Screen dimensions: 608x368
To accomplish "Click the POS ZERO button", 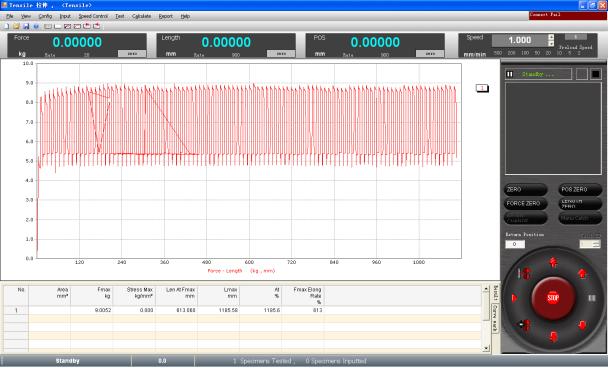I will pos(580,190).
